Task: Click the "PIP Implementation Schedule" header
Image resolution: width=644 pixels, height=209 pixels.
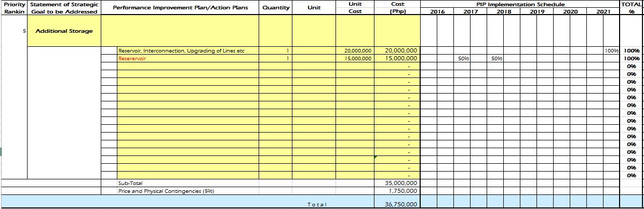Action: click(x=520, y=4)
